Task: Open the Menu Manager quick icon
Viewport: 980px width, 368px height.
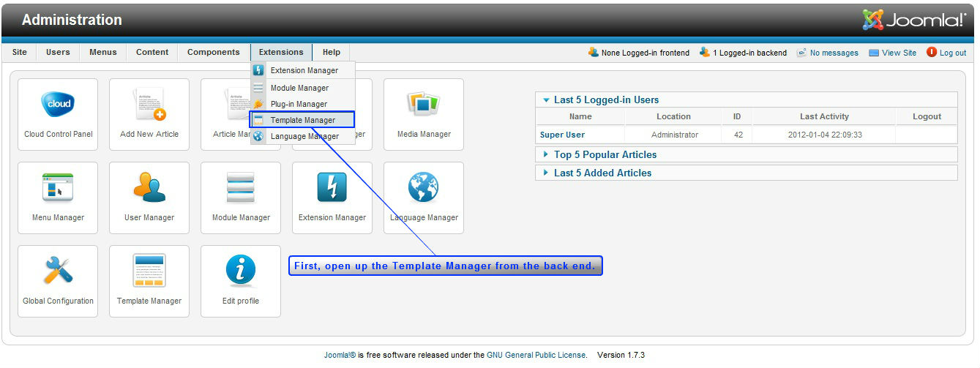Action: coord(58,198)
